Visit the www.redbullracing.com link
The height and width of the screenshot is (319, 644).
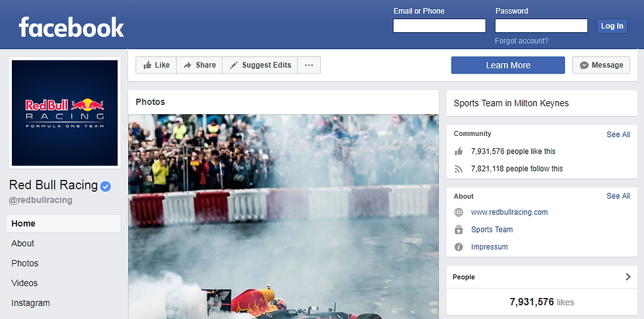pyautogui.click(x=509, y=213)
